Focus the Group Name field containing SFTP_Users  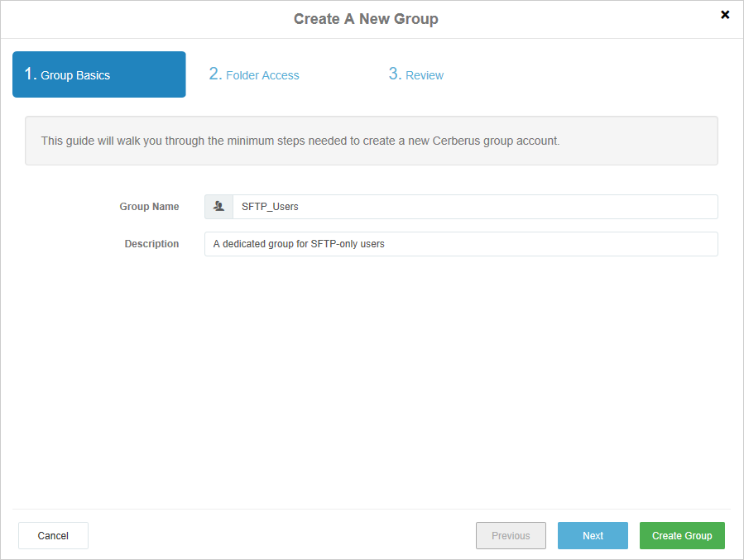point(475,206)
